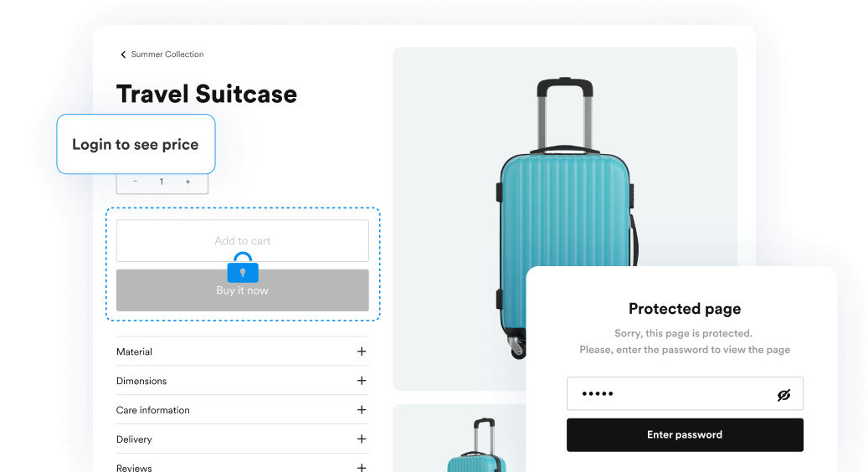Toggle password visibility eye icon
This screenshot has height=472, width=868.
[783, 394]
